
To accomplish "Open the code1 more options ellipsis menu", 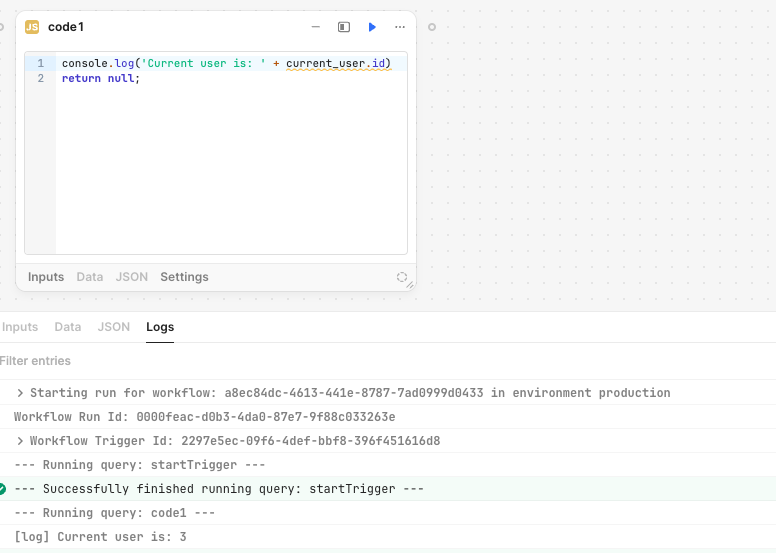I will [x=400, y=27].
